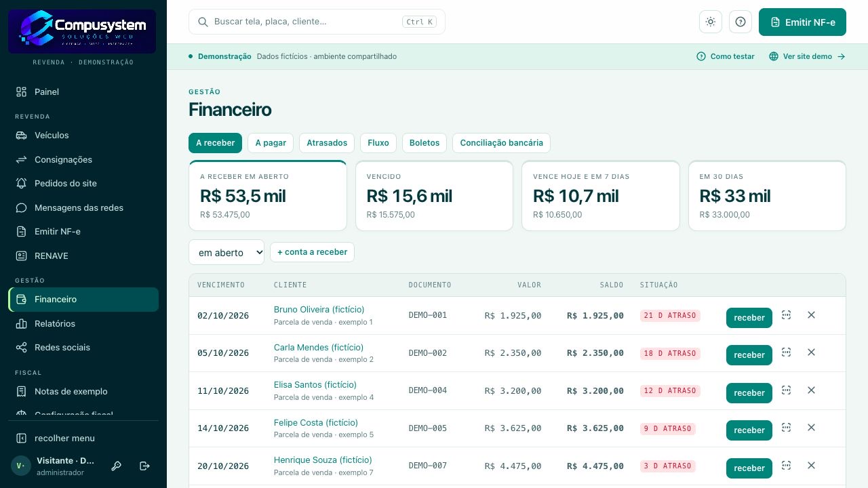The image size is (868, 488).
Task: Switch to the Fluxo tab
Action: click(x=378, y=143)
